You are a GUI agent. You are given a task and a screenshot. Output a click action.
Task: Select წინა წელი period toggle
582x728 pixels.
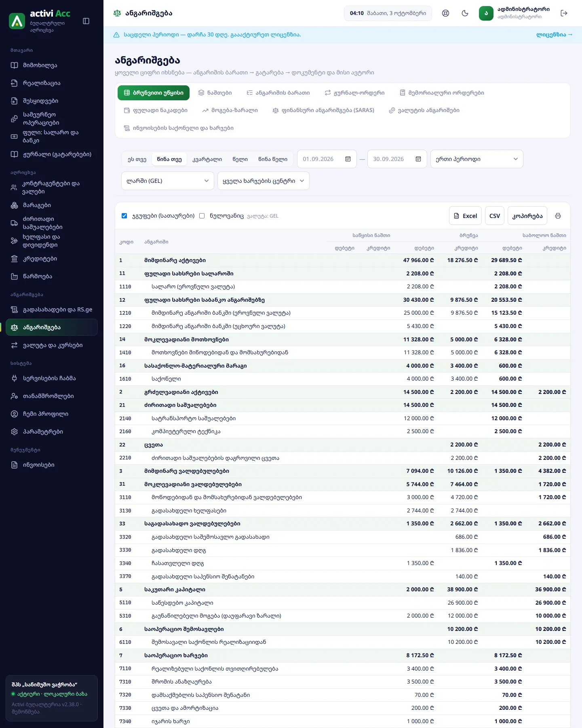pos(273,159)
